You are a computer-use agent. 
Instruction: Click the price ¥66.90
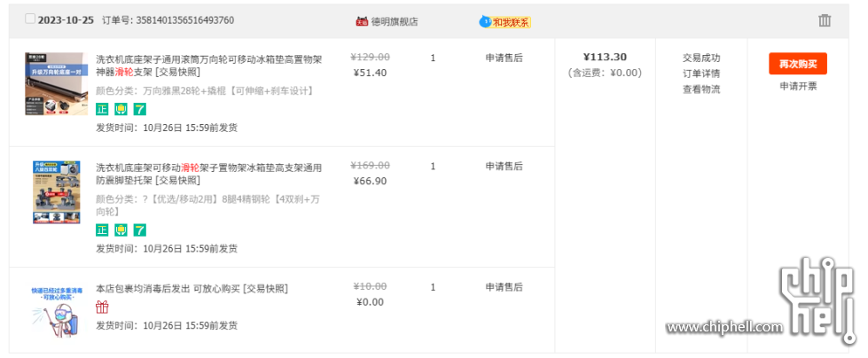pyautogui.click(x=370, y=181)
